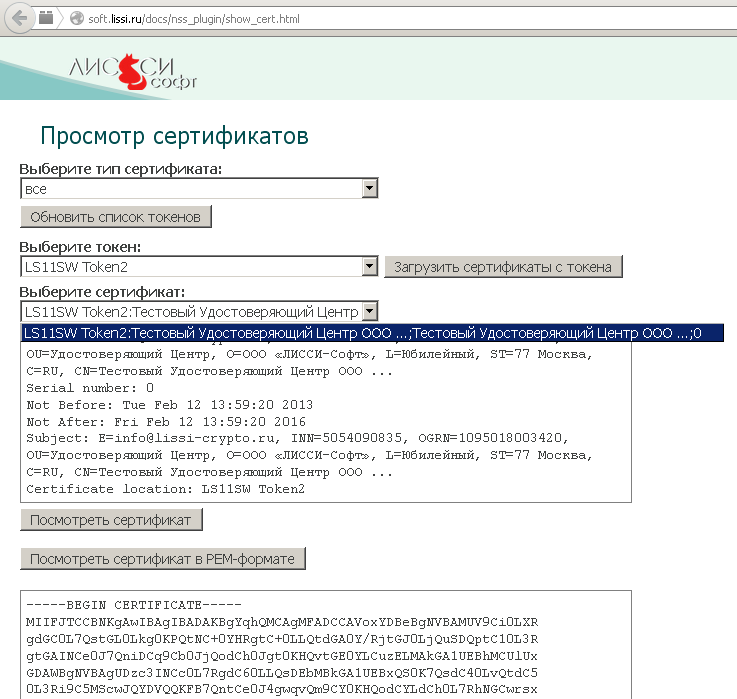Click the browser back arrow button
737x699 pixels.
[x=21, y=19]
